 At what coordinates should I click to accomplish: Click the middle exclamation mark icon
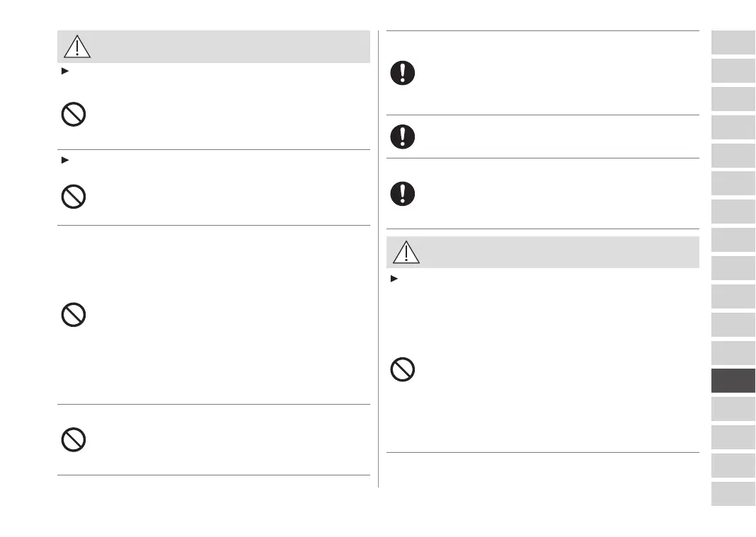pyautogui.click(x=403, y=137)
